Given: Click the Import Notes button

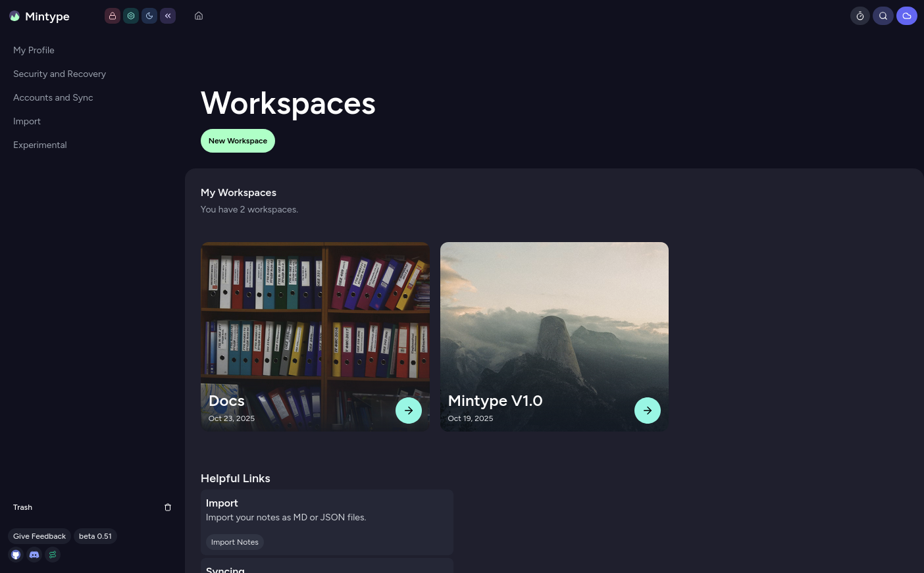Looking at the screenshot, I should coord(235,542).
